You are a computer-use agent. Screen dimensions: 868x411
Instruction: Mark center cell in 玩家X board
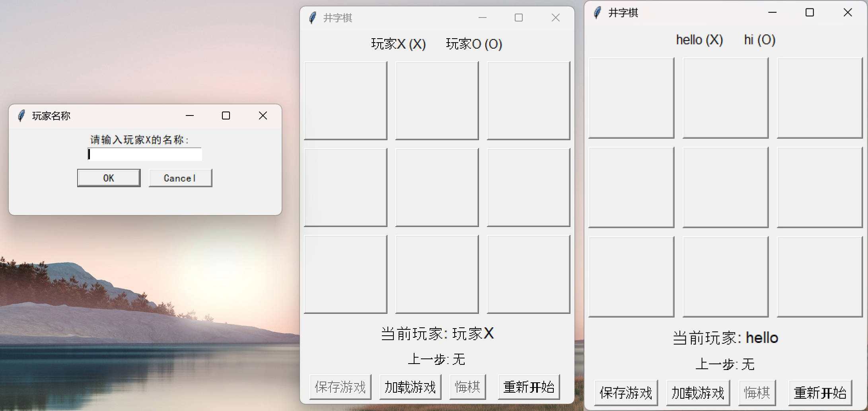click(437, 188)
